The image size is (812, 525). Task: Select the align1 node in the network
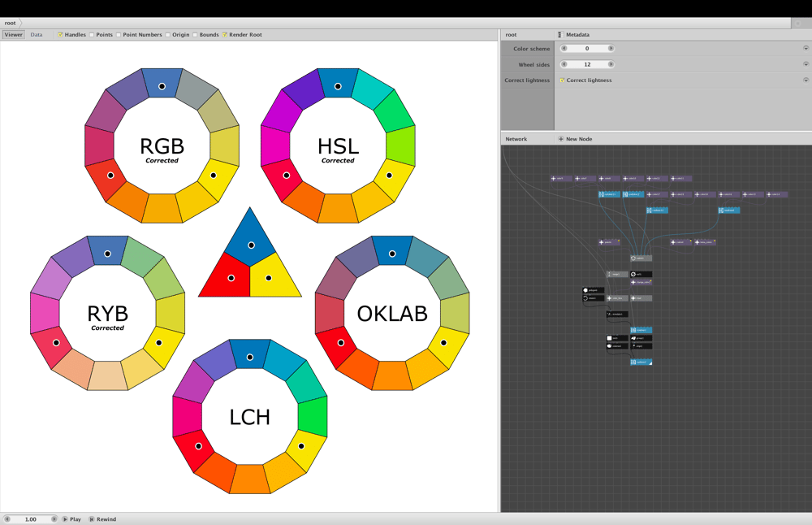[x=641, y=346]
